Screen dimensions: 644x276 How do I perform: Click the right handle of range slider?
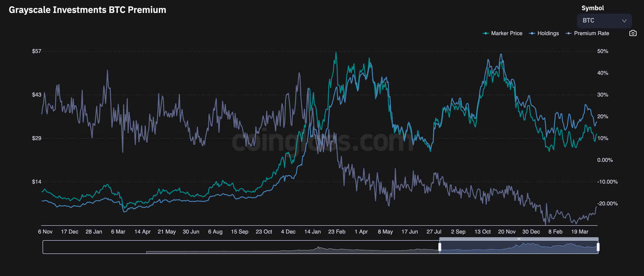(x=598, y=247)
